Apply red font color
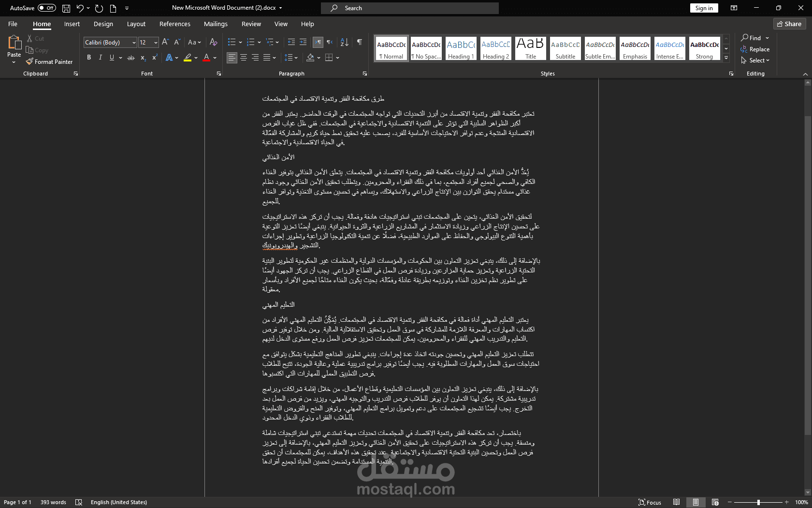Viewport: 812px width, 508px height. pos(206,58)
